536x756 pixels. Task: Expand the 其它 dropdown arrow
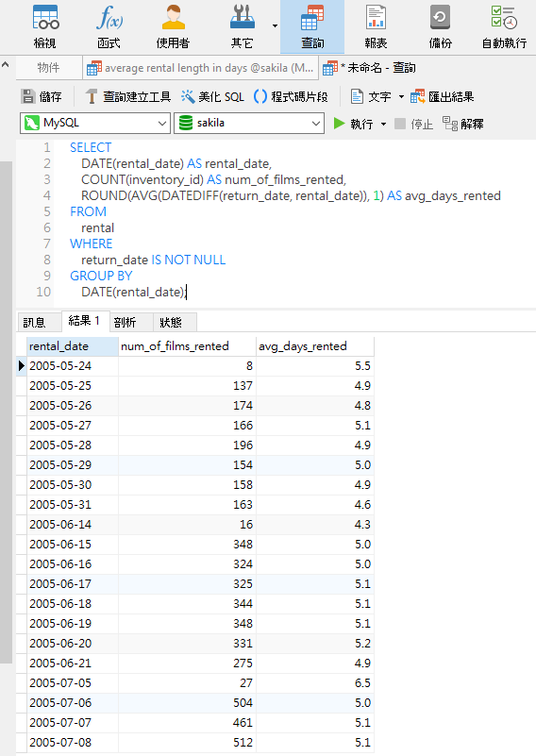click(275, 25)
